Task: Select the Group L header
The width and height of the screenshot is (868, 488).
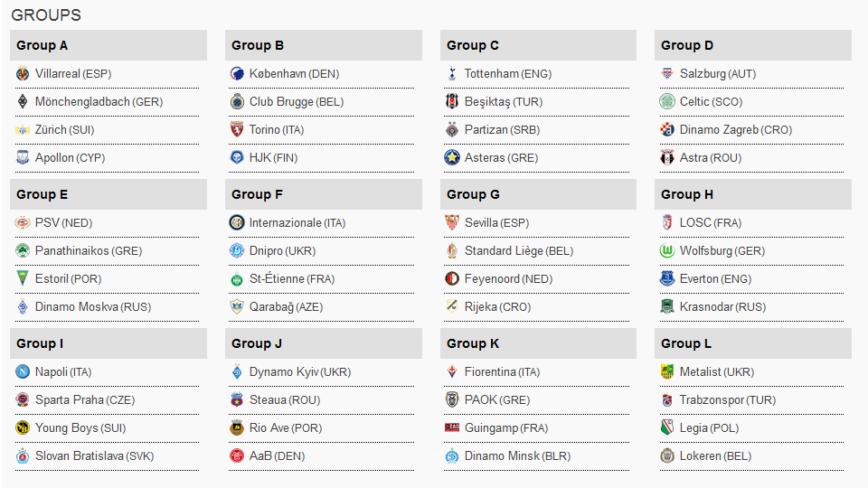Action: 753,343
